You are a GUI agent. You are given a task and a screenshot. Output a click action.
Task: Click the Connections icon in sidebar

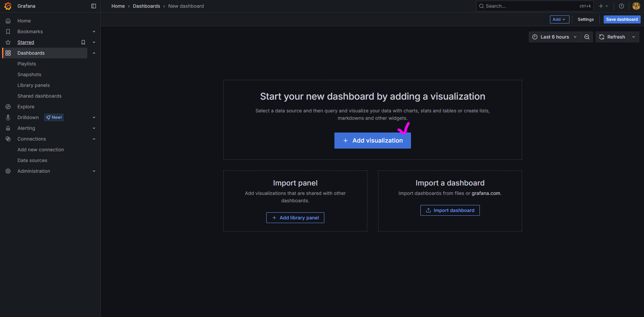[8, 139]
